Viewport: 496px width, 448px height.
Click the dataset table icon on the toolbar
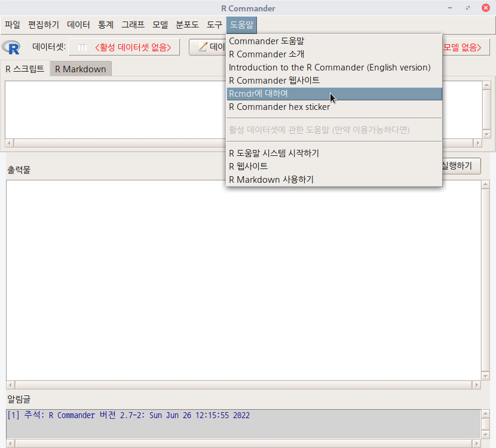pos(81,47)
